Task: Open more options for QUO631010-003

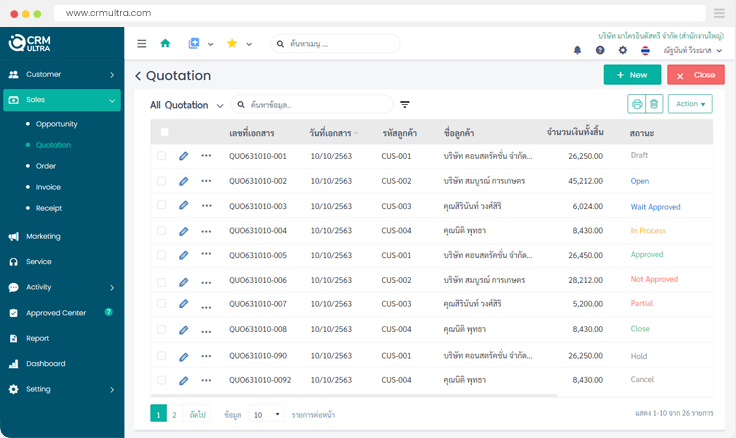Action: tap(206, 206)
